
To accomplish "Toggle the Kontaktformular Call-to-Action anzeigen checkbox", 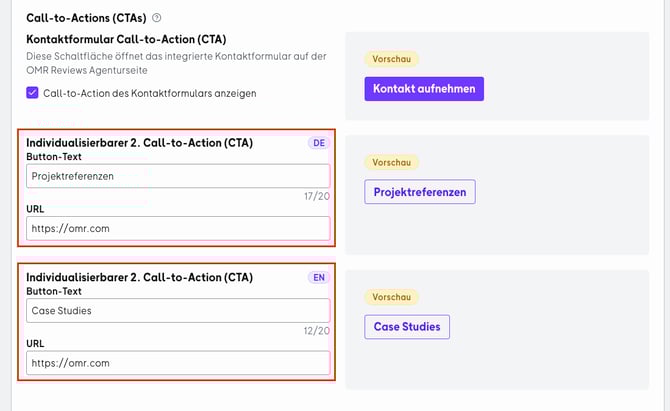I will (33, 93).
